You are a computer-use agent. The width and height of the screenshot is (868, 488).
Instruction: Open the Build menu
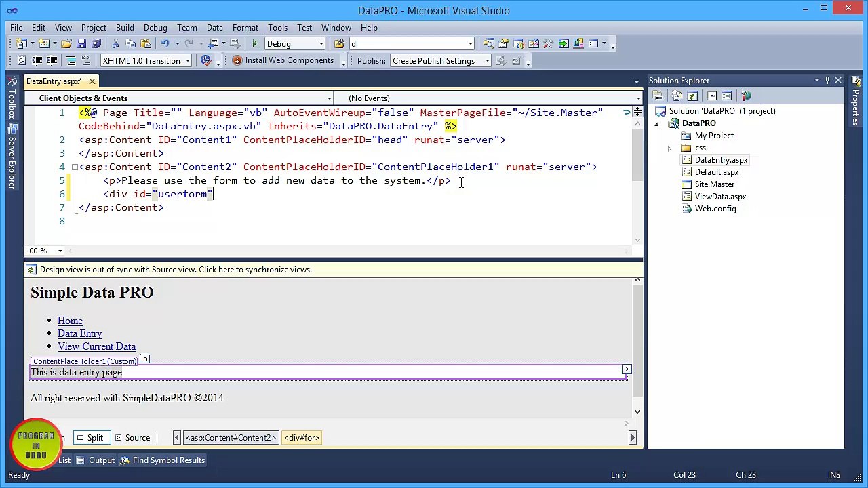[x=125, y=28]
